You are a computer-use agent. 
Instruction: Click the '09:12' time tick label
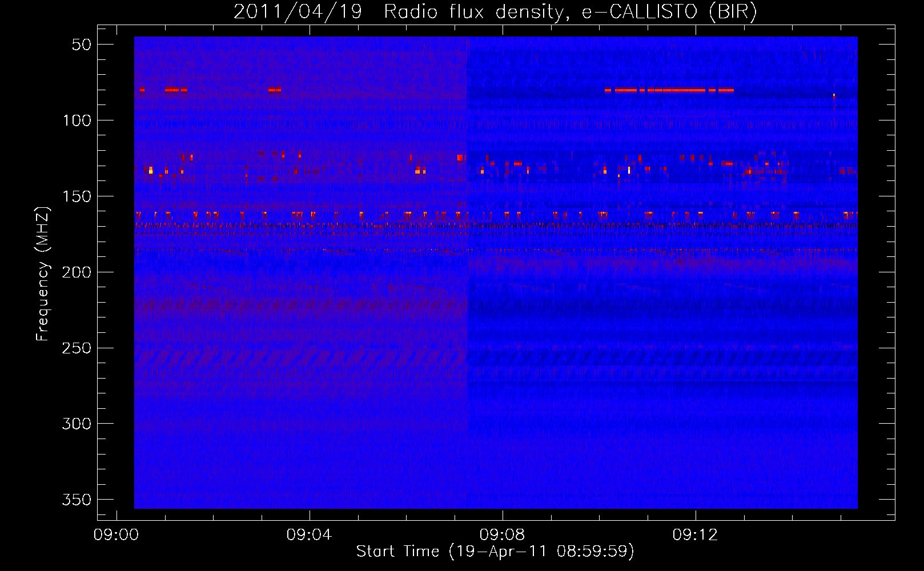pos(696,535)
